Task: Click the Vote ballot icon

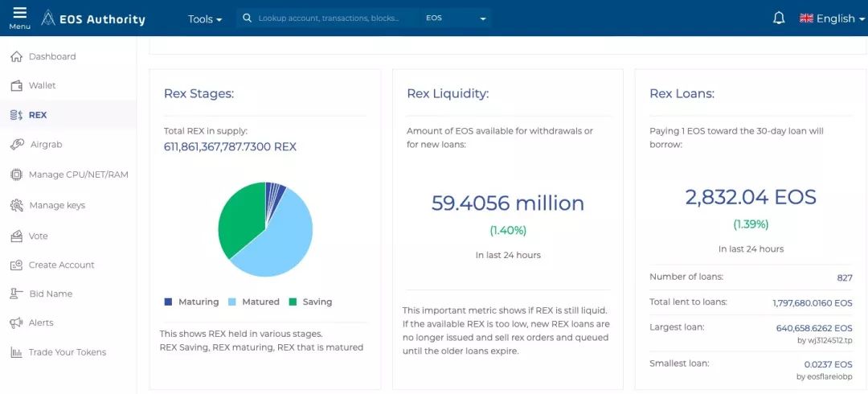Action: point(17,236)
